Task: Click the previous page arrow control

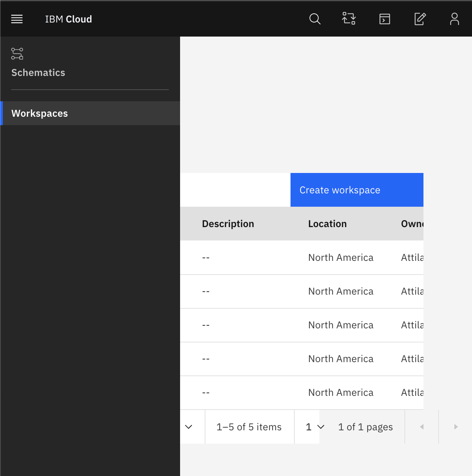Action: (421, 427)
